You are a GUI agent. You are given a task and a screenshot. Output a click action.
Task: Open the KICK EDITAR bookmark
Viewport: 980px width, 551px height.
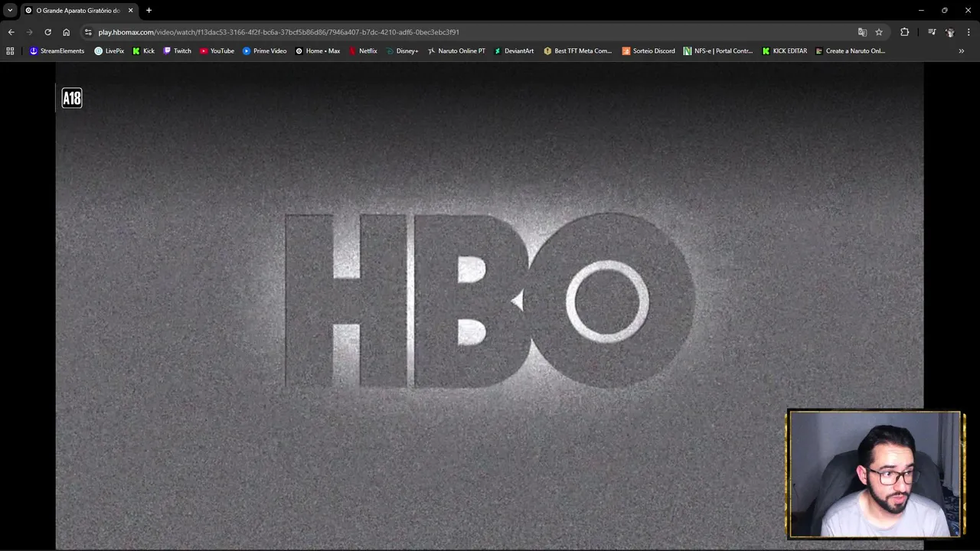[x=784, y=51]
